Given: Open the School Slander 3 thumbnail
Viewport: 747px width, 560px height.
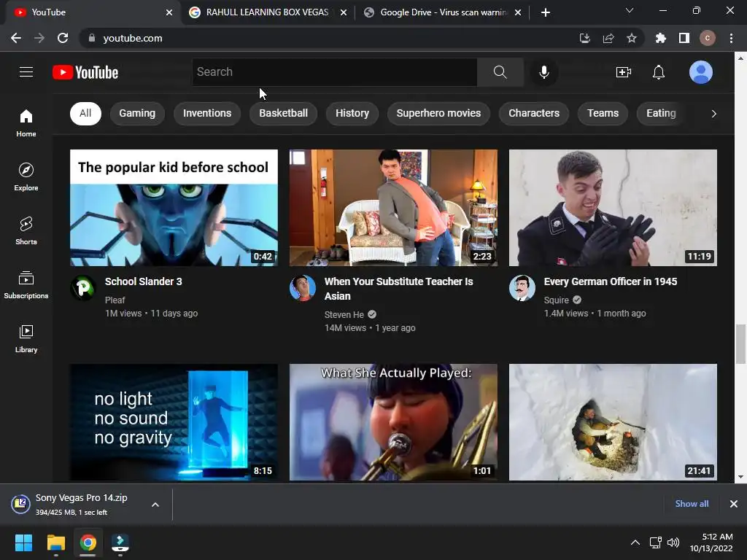Looking at the screenshot, I should point(174,208).
